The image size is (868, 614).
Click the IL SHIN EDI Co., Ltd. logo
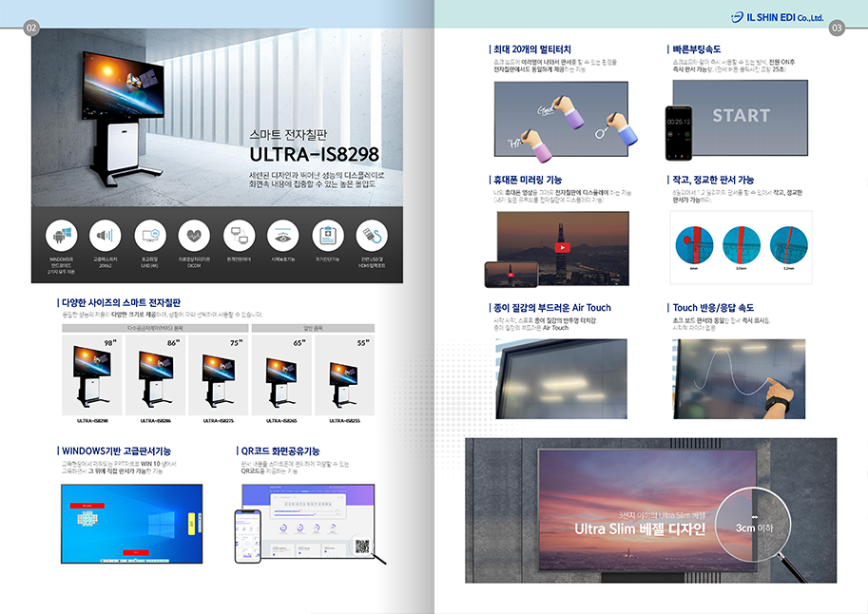pyautogui.click(x=777, y=17)
